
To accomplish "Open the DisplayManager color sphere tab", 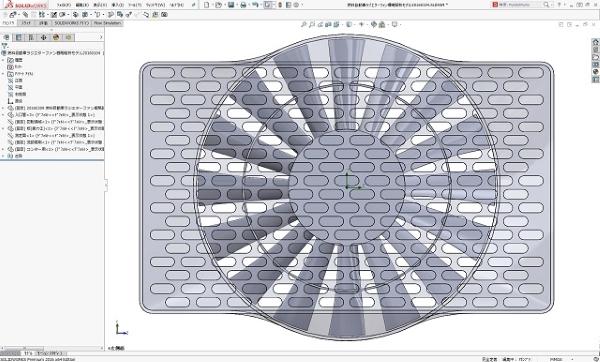I will point(56,38).
